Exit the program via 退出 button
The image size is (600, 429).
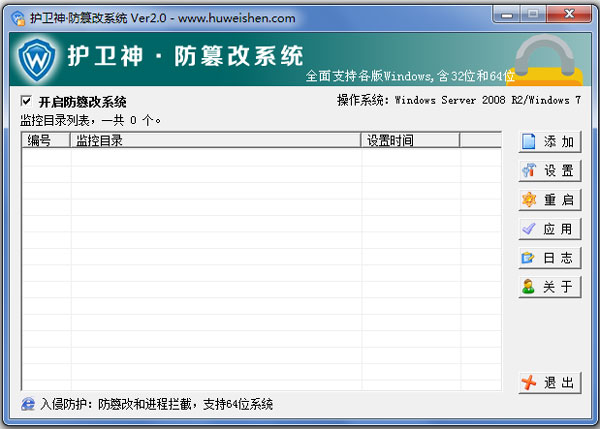549,383
